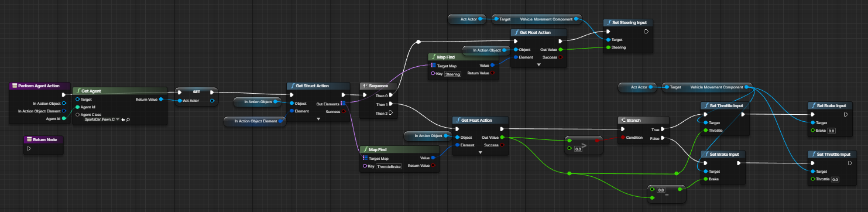Click the browse magnifier icon in Get Agent
This screenshot has width=868, height=212.
pos(128,119)
